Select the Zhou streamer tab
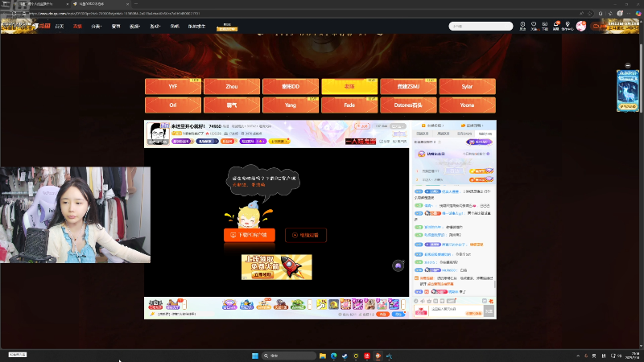The image size is (644, 362). 232,87
